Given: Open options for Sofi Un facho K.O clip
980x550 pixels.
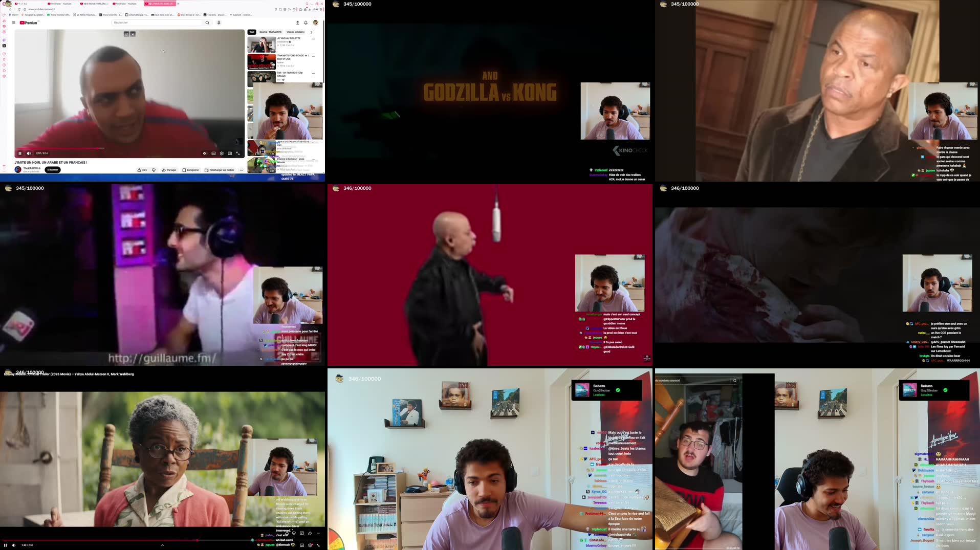Looking at the screenshot, I should point(314,73).
